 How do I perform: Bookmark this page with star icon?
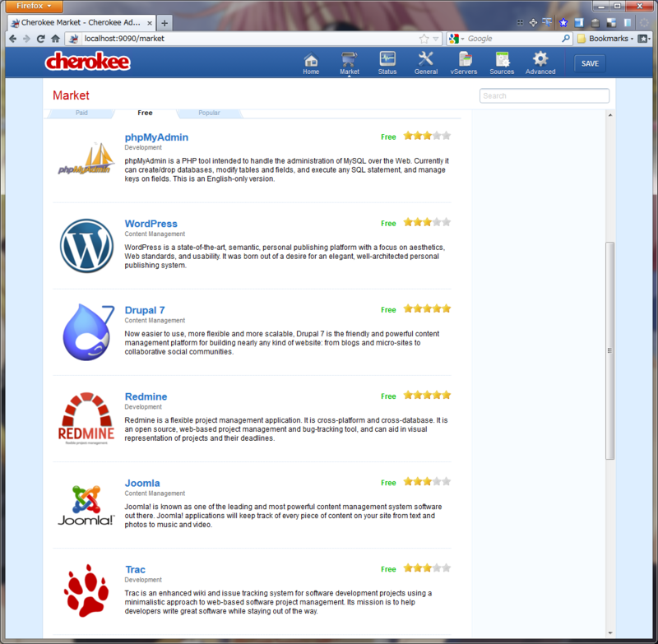[424, 39]
